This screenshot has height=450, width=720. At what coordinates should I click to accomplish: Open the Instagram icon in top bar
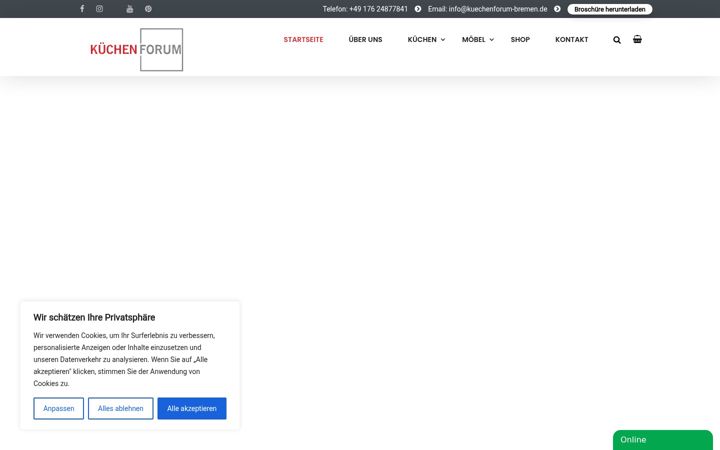click(99, 9)
